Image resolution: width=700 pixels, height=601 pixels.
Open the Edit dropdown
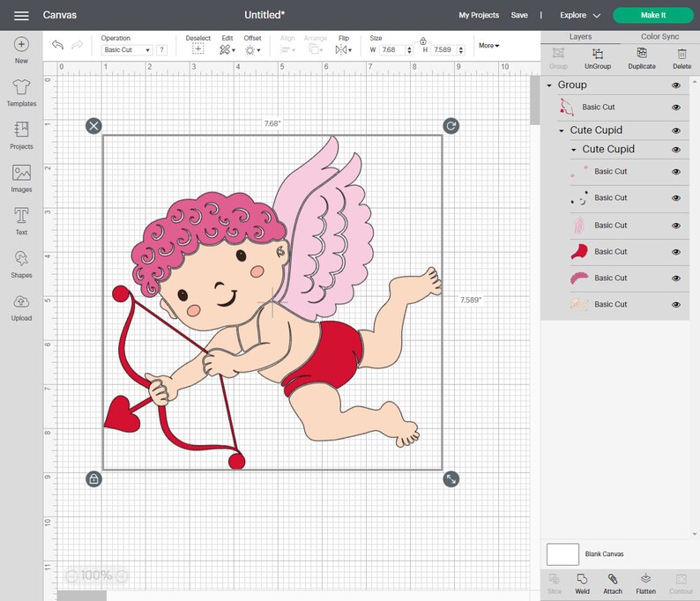point(227,50)
